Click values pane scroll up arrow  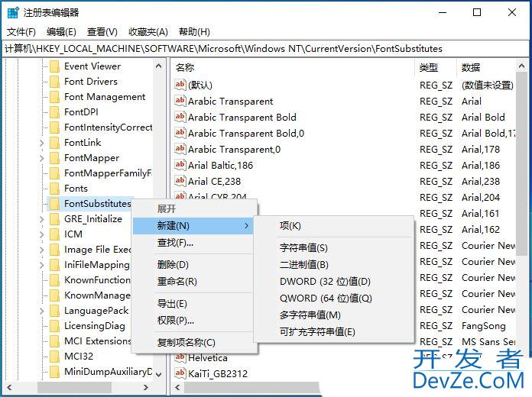pyautogui.click(x=521, y=66)
